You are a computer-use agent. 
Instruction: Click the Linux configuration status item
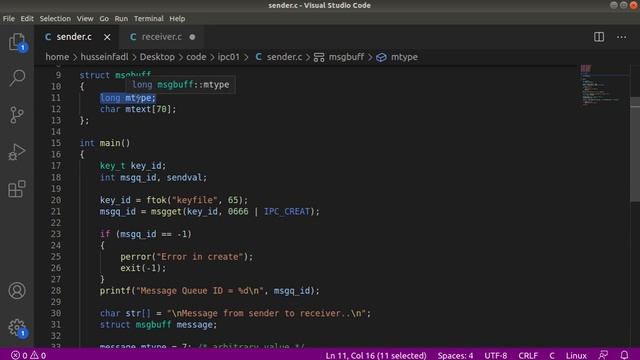click(x=576, y=356)
